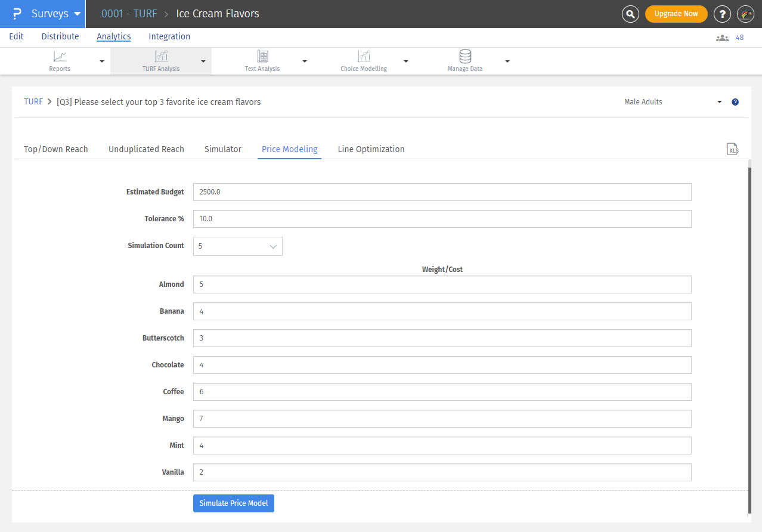Select the Choice Modelling icon
762x532 pixels.
click(x=364, y=57)
